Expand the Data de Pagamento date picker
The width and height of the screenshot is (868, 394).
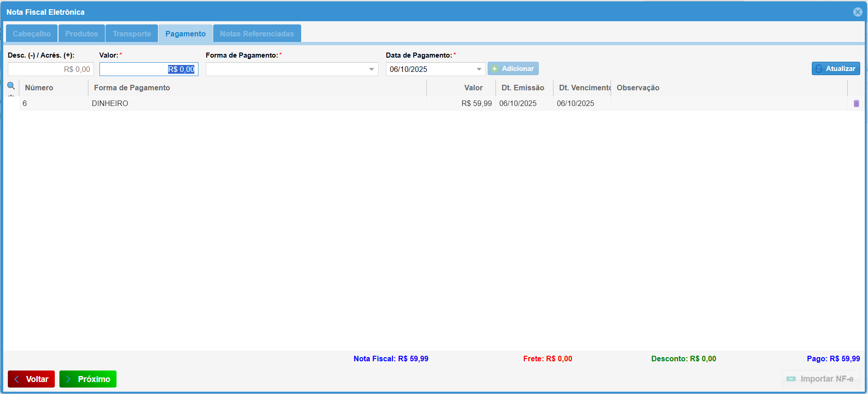[x=479, y=69]
